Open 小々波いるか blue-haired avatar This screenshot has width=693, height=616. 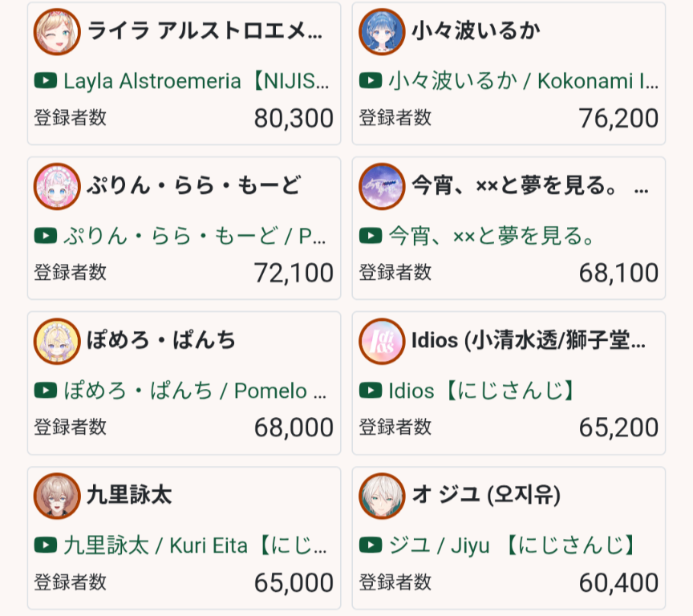click(382, 31)
